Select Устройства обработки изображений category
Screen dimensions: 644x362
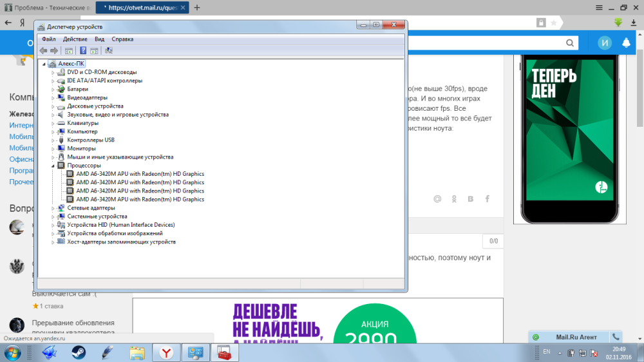[115, 233]
